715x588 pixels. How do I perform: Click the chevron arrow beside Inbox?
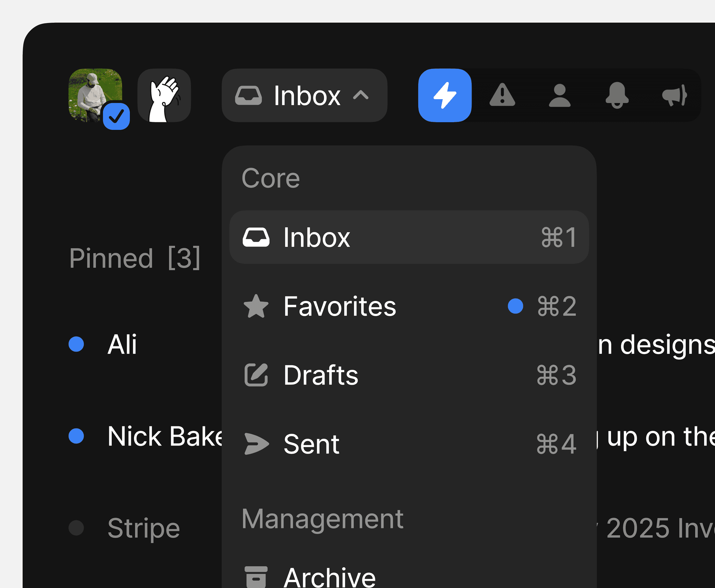pyautogui.click(x=361, y=95)
